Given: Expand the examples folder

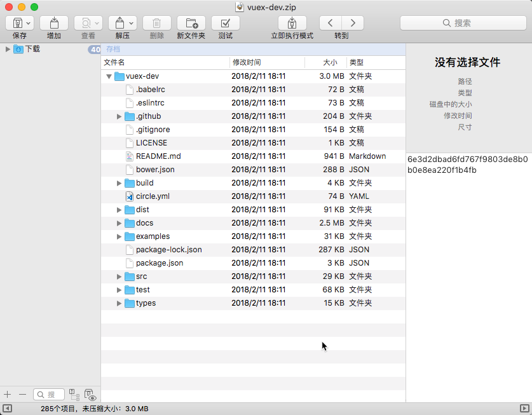Looking at the screenshot, I should [119, 236].
